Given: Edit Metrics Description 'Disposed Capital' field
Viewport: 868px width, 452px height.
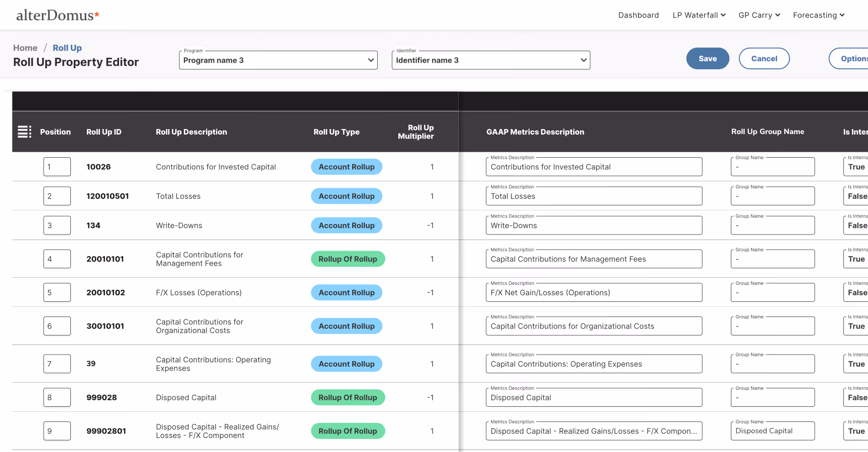Looking at the screenshot, I should [594, 397].
